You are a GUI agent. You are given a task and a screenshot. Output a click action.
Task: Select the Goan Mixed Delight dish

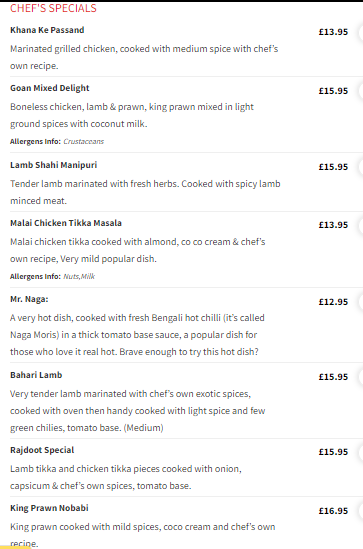point(50,88)
